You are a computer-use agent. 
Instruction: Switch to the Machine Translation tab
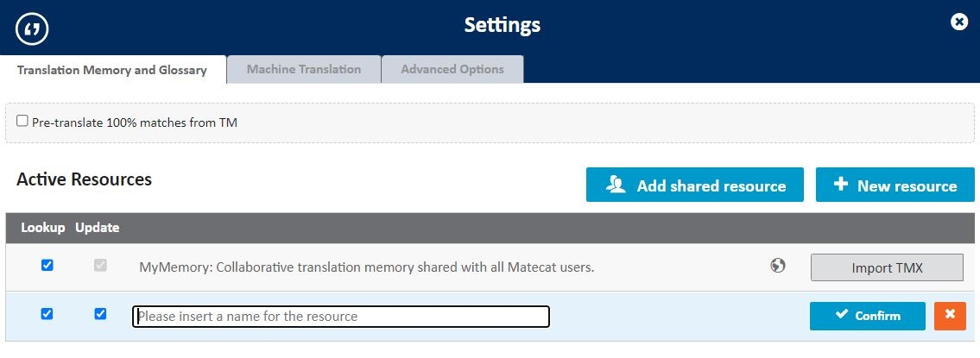coord(303,69)
